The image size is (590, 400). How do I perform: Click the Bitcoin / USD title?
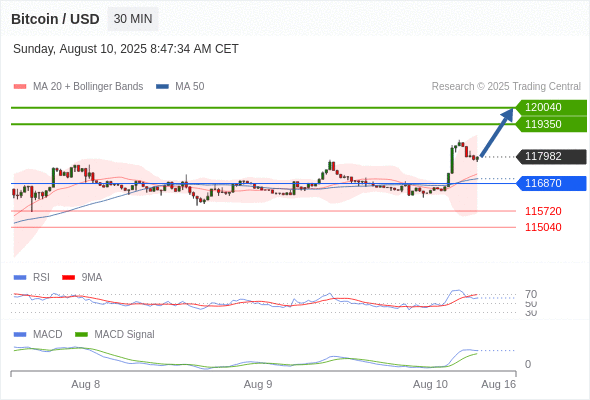(55, 19)
